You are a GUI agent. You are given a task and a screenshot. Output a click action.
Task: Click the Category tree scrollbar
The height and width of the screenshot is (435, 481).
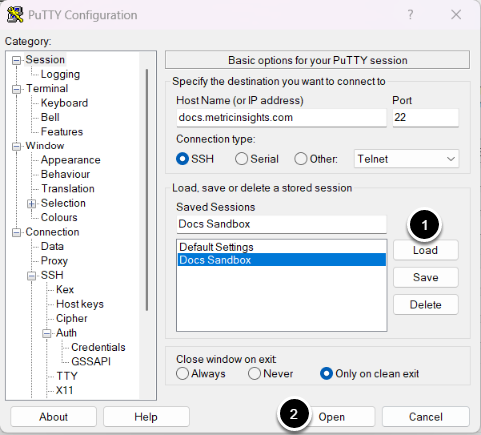(x=147, y=190)
